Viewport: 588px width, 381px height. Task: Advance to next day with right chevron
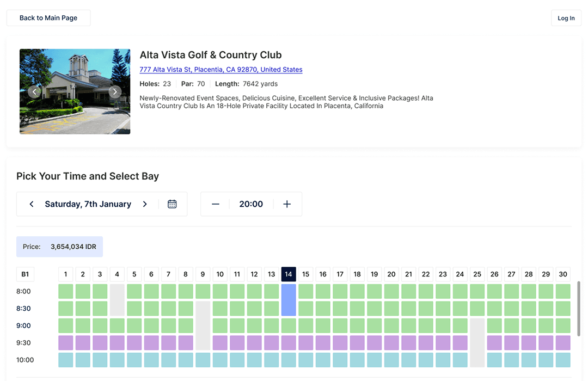[x=145, y=204]
